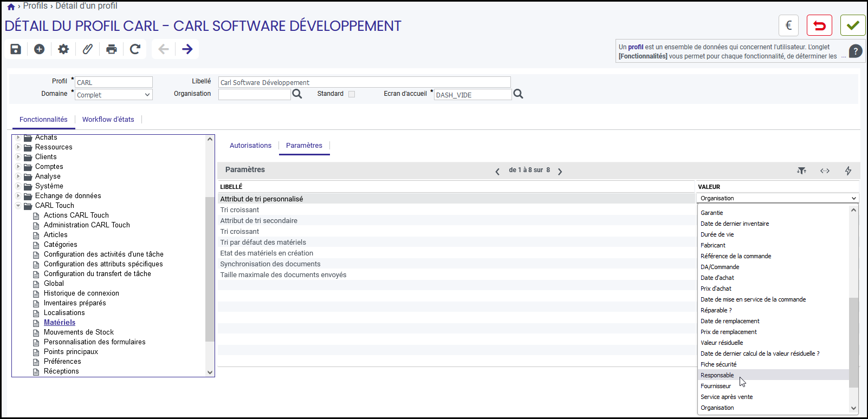Screen dimensions: 868x419
Task: Click the print icon
Action: coord(112,49)
